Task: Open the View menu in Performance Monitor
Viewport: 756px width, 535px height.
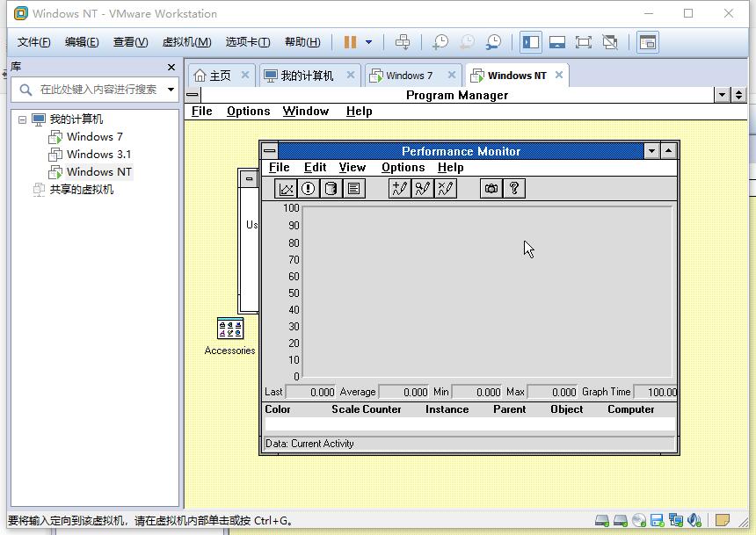Action: pos(352,167)
